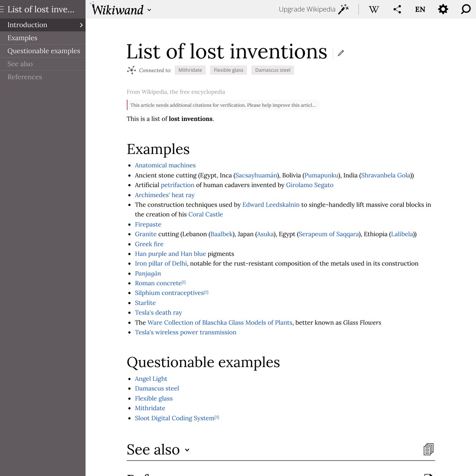
Task: Click citation [3] after Sloot Digital Coding
Action: [217, 417]
